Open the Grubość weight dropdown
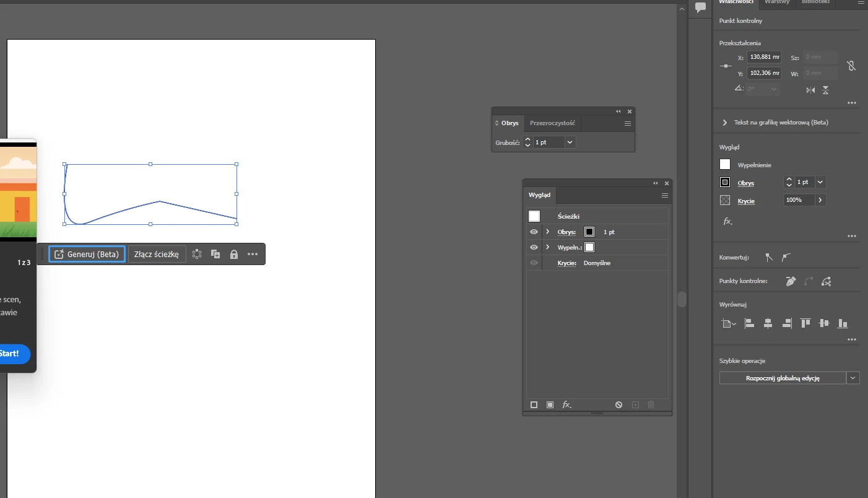The image size is (868, 498). click(570, 142)
